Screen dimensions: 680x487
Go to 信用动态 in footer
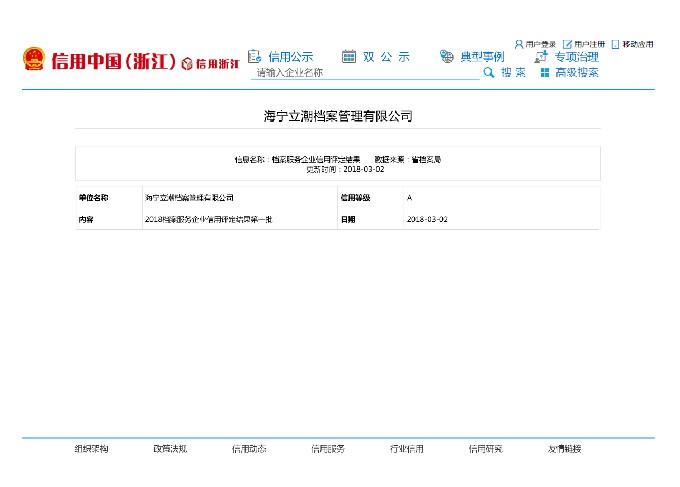(x=249, y=449)
